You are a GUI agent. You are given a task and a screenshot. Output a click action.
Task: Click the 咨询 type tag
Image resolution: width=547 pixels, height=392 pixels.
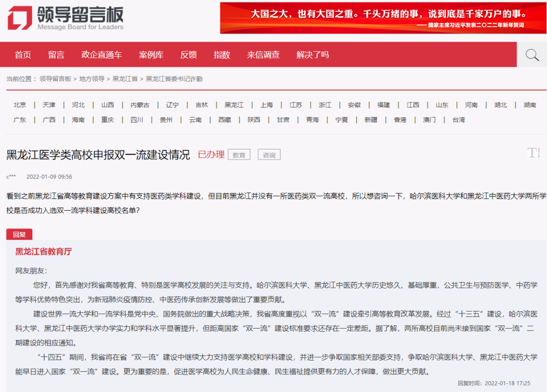point(269,155)
